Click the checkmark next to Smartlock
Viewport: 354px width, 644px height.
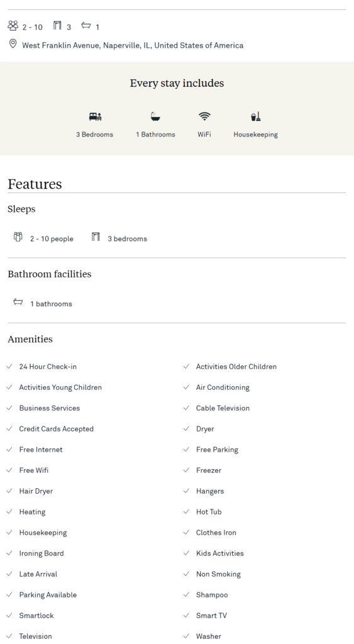tap(9, 615)
